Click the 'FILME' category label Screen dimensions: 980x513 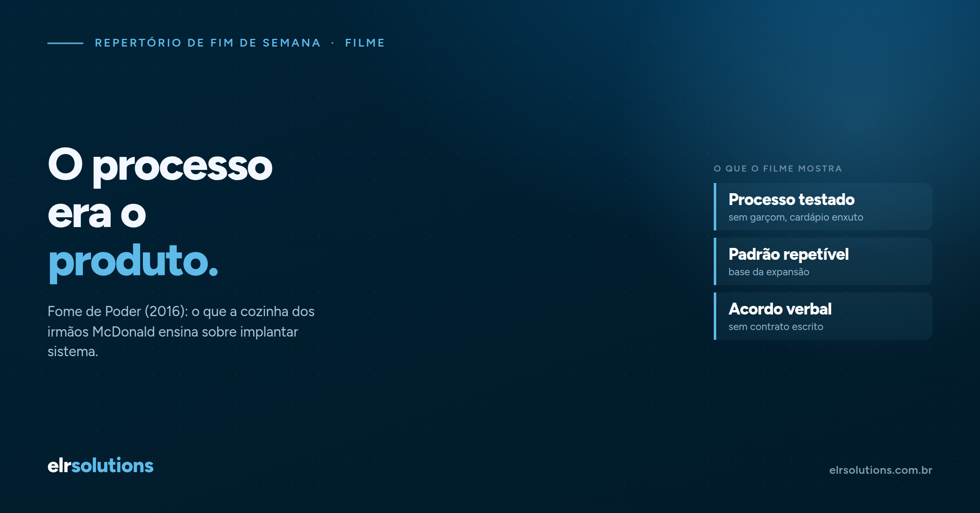[x=365, y=43]
